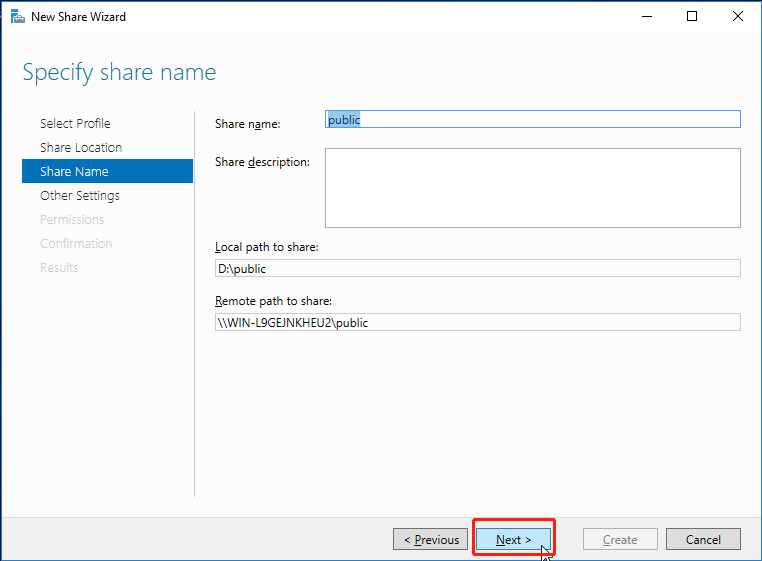Go to the Select Profile step
The width and height of the screenshot is (762, 561).
75,123
